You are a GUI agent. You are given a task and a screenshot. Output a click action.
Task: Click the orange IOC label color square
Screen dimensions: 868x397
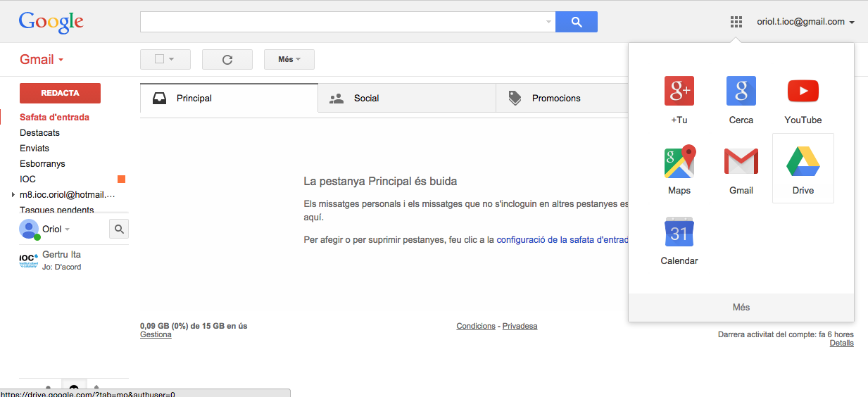(x=121, y=179)
